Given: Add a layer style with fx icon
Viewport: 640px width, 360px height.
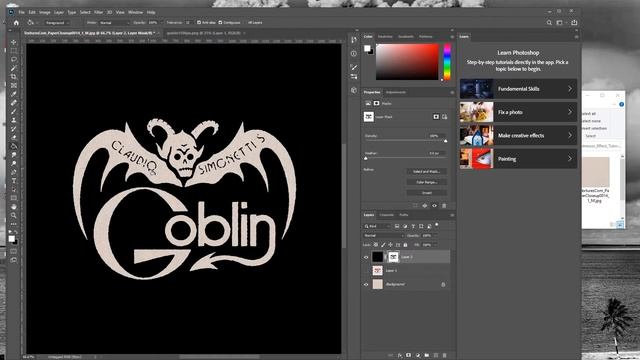Looking at the screenshot, I should [400, 356].
